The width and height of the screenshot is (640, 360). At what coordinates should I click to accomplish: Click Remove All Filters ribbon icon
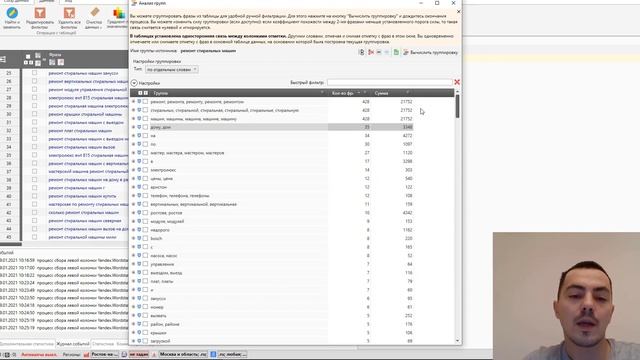point(69,18)
